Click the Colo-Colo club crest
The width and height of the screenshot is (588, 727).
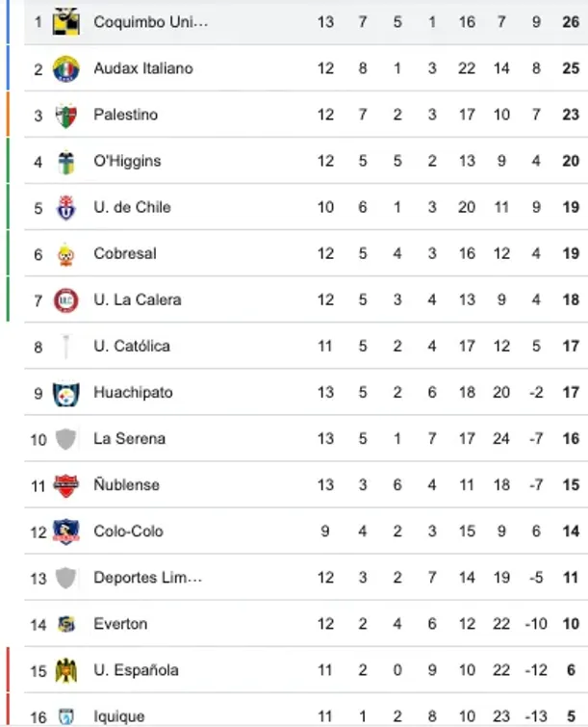coord(65,532)
